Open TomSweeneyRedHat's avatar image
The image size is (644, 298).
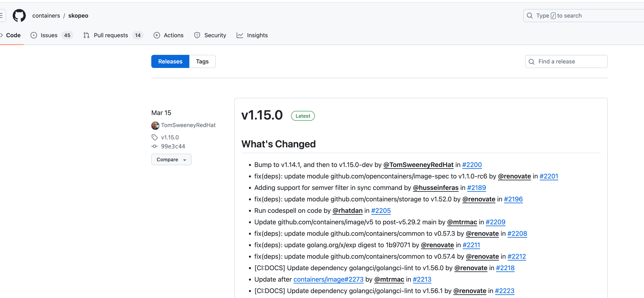pyautogui.click(x=155, y=125)
